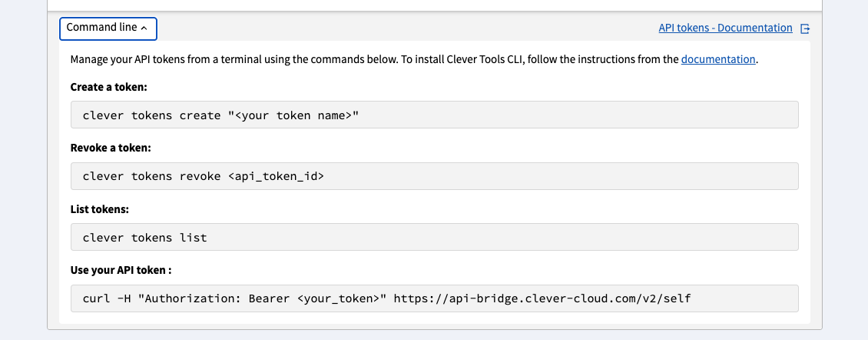Click the <your token name> placeholder text
Image resolution: width=868 pixels, height=340 pixels.
293,115
